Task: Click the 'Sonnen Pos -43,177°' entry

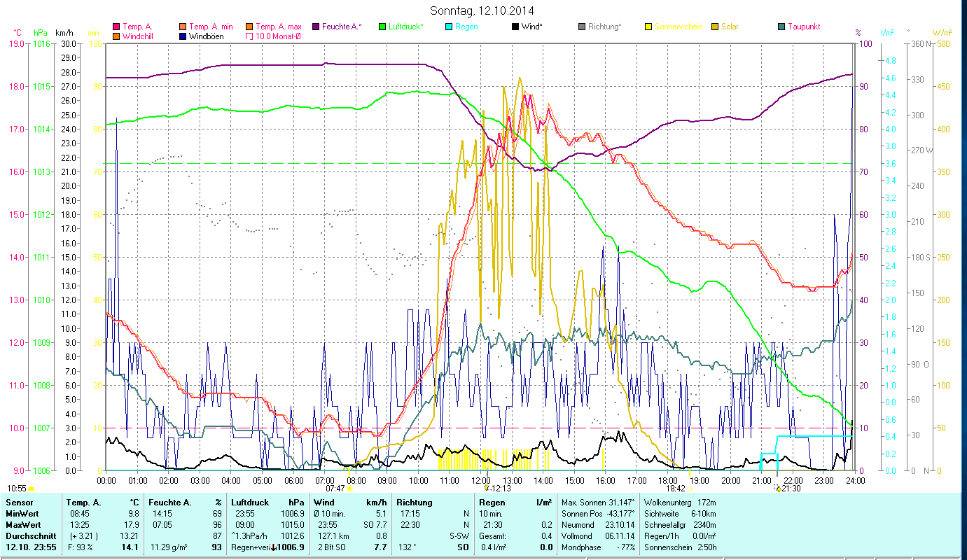Action: click(598, 514)
